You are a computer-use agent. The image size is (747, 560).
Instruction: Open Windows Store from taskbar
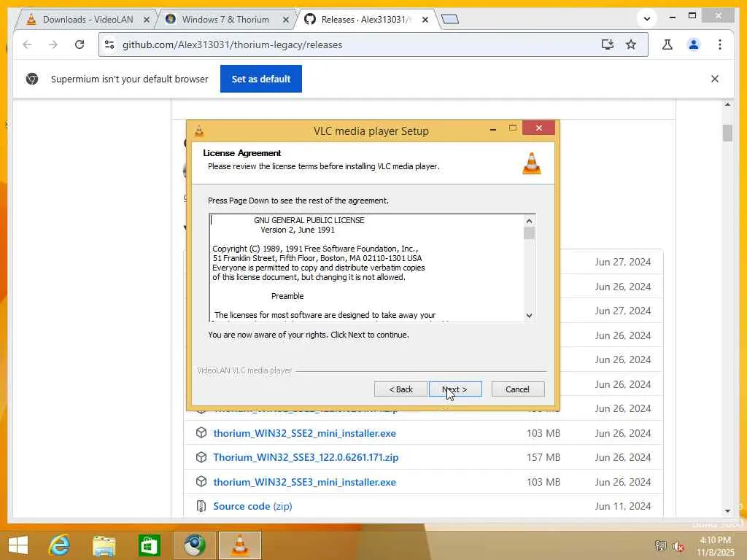pyautogui.click(x=149, y=545)
